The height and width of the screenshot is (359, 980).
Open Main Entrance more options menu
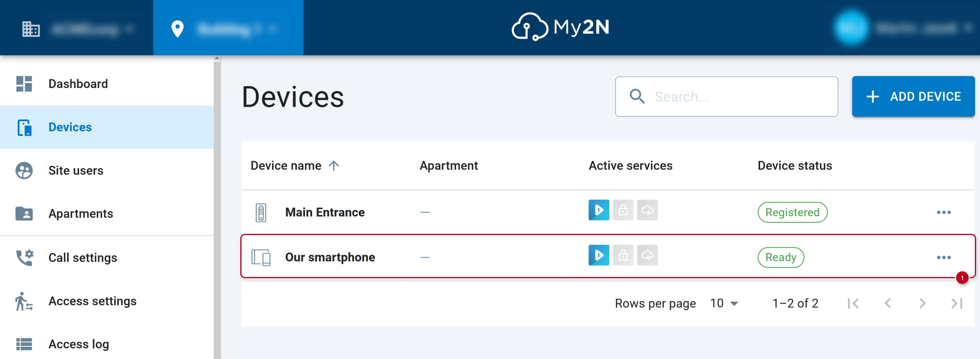[x=944, y=212]
